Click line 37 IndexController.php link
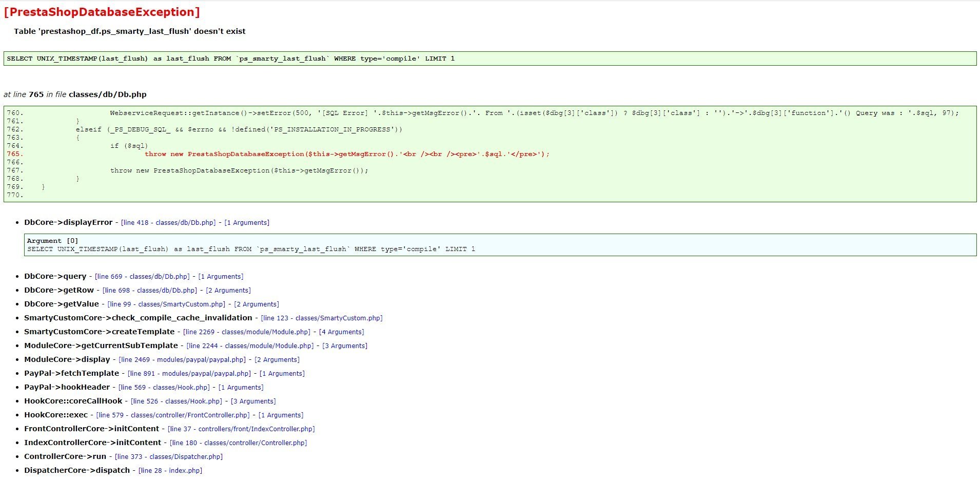 pyautogui.click(x=241, y=429)
